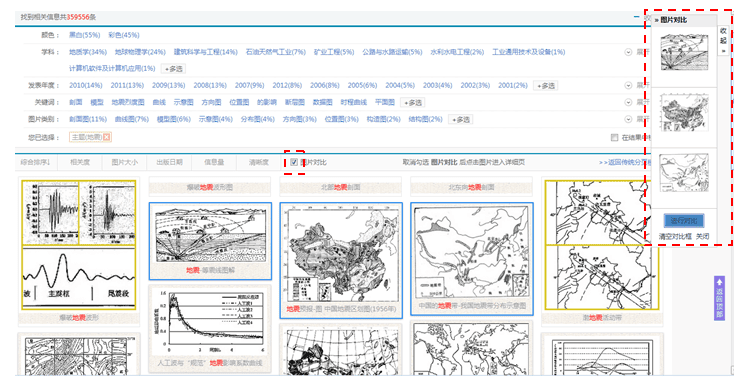Click the +多选 button in the 发表年度 row
736x383 pixels.
545,85
